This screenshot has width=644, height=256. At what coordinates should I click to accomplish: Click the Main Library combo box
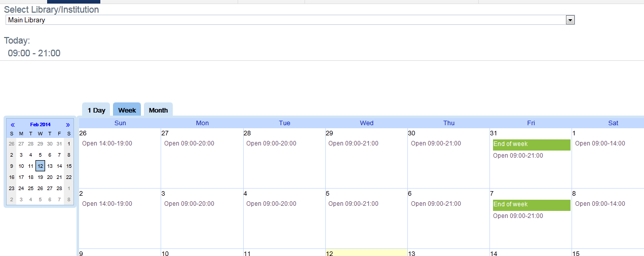pos(285,20)
